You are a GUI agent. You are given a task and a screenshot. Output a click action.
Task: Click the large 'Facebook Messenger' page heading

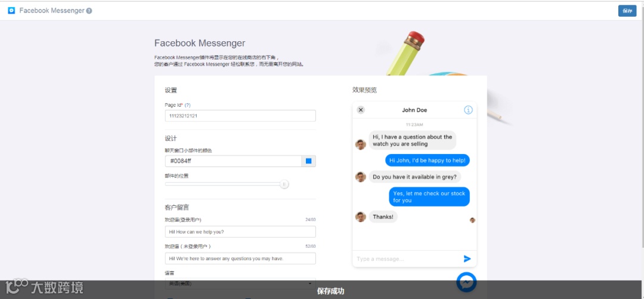point(200,43)
